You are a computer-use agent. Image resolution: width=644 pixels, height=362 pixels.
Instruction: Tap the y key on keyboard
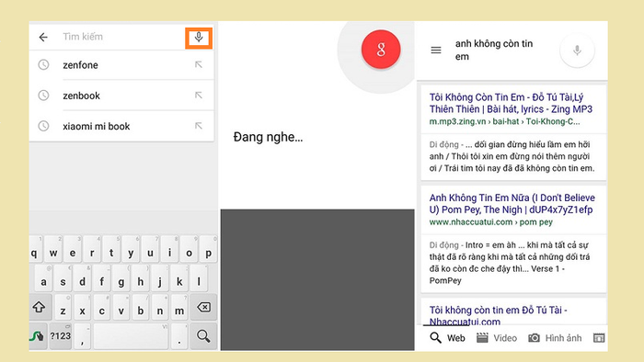coord(131,250)
